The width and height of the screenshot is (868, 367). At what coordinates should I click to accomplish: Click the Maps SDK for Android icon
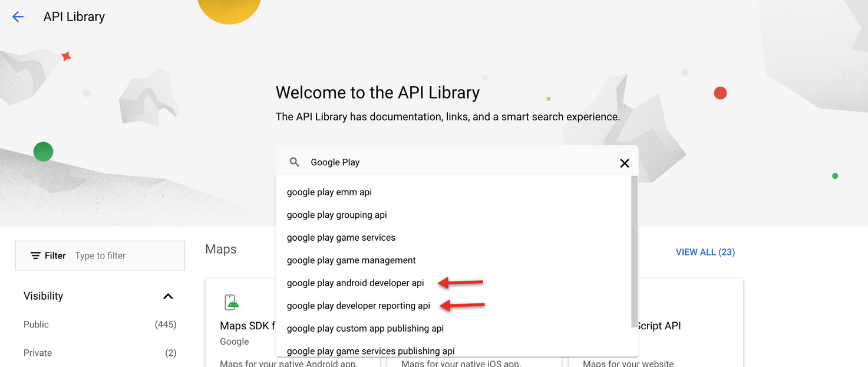click(232, 302)
